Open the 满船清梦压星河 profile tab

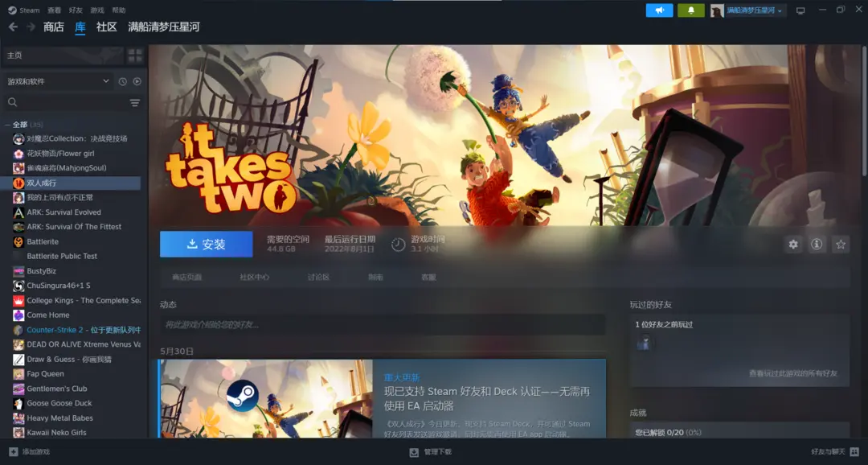pyautogui.click(x=164, y=27)
